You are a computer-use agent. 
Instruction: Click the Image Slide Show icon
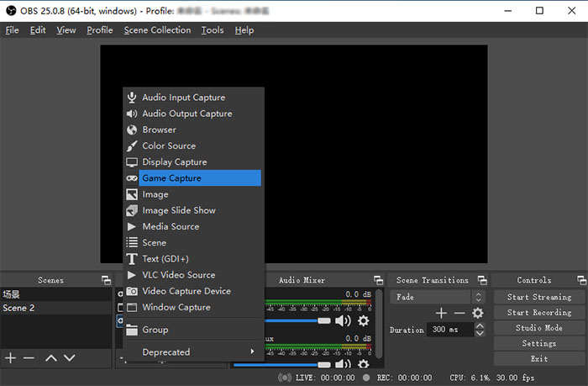pyautogui.click(x=132, y=210)
